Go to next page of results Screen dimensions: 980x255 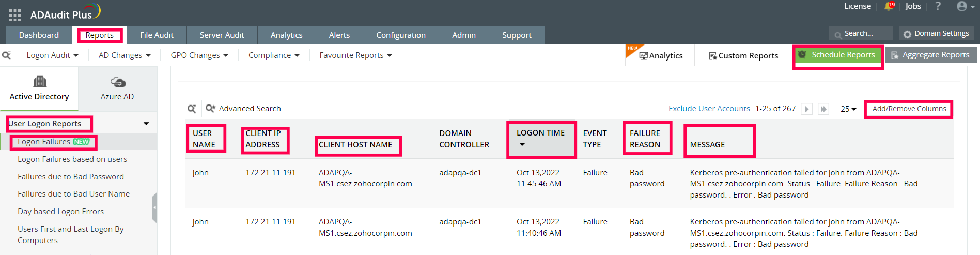tap(806, 109)
